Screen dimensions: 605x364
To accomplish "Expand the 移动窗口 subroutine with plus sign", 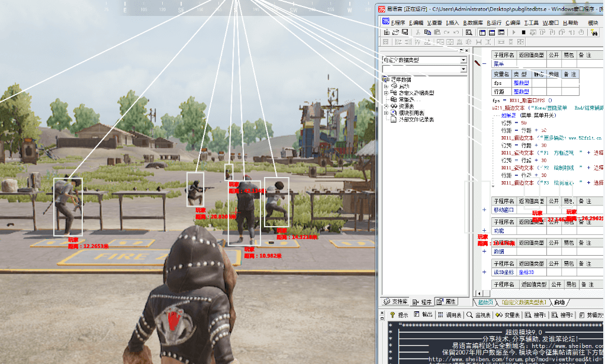I will pos(484,210).
